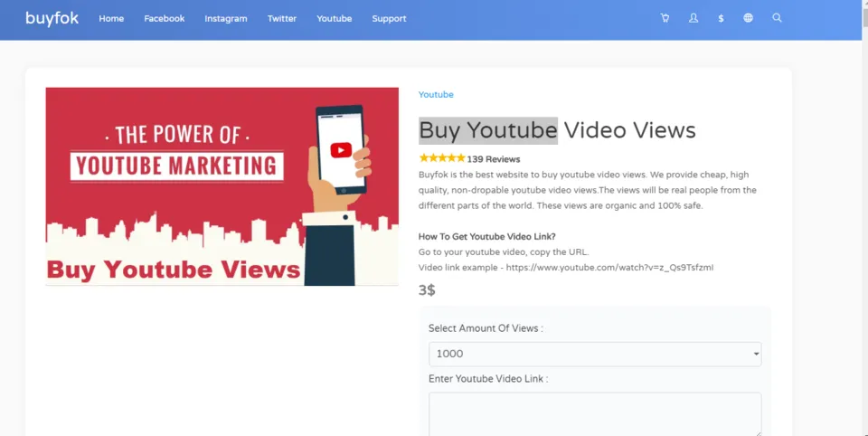Open the user account icon
Screen dimensions: 868x436
693,18
